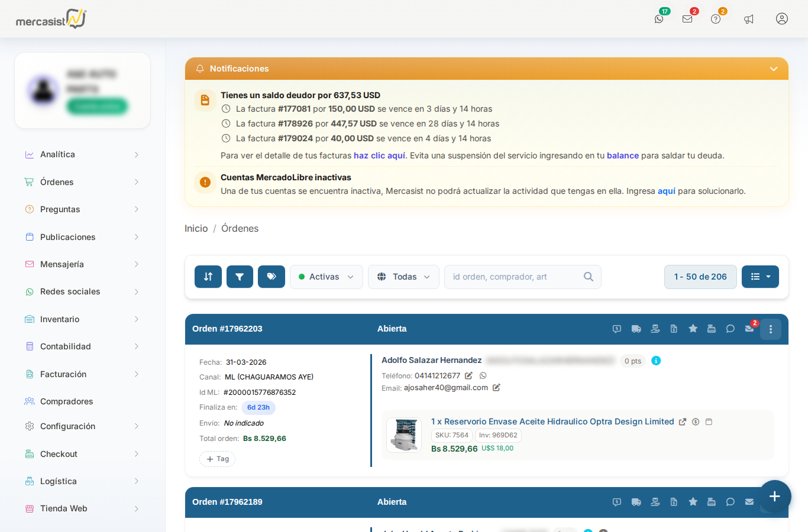This screenshot has width=808, height=532.
Task: Open the user account icon
Action: [782, 19]
